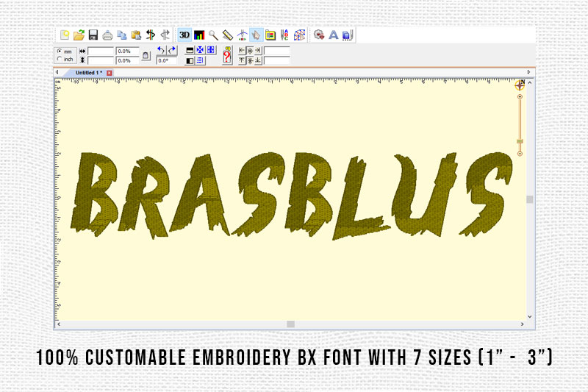Select the BRASBLUS embroidery lettering design
Screen dimensions: 588x392
[x=292, y=195]
